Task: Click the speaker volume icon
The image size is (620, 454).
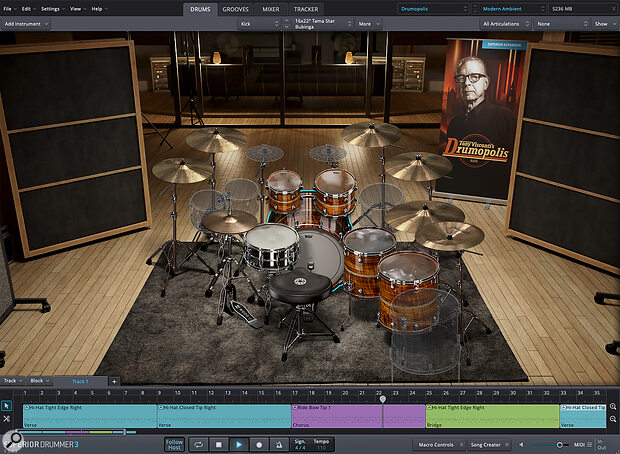Action: point(521,445)
